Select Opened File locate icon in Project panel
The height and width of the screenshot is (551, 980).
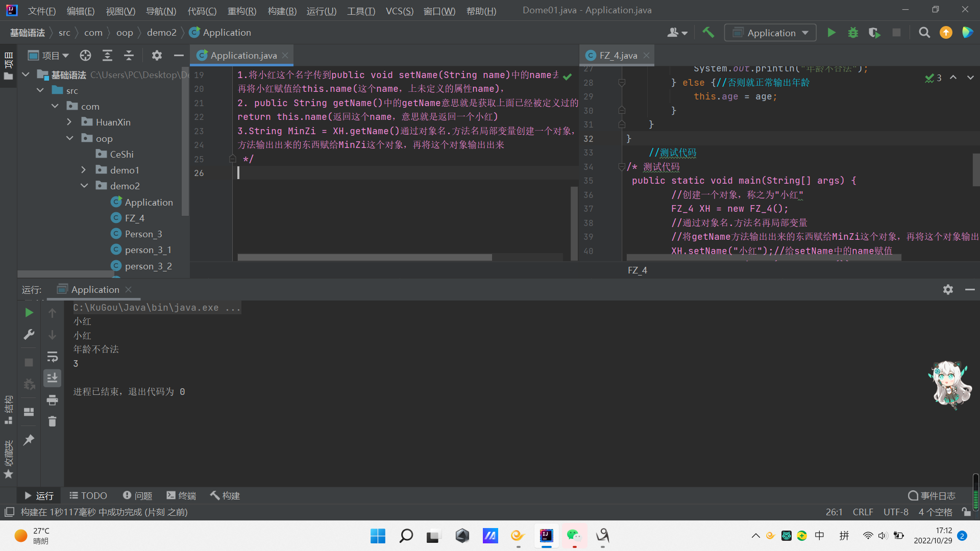tap(85, 55)
